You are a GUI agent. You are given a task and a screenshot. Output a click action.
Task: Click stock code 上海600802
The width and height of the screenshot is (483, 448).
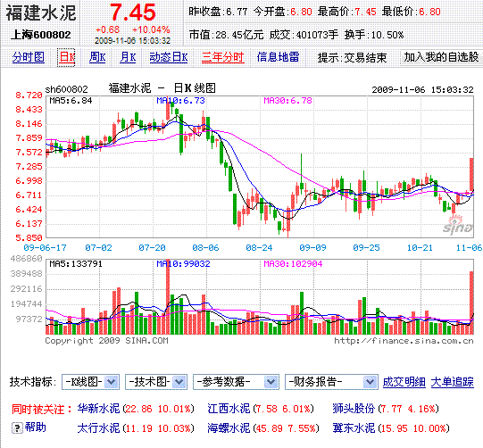pyautogui.click(x=41, y=35)
